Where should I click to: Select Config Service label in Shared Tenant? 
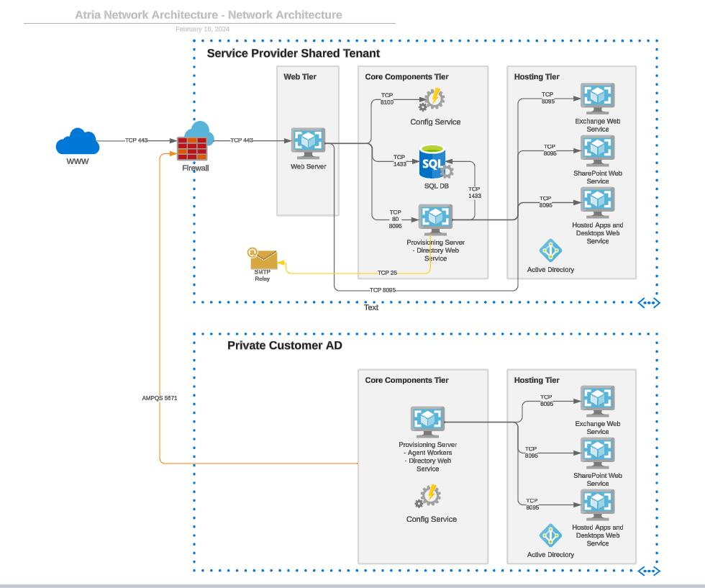tap(435, 122)
